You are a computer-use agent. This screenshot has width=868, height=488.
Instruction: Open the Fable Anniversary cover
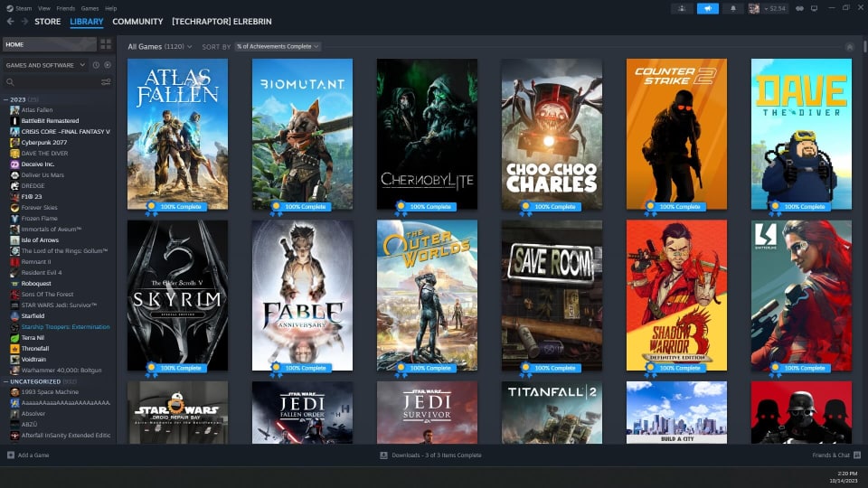point(302,296)
